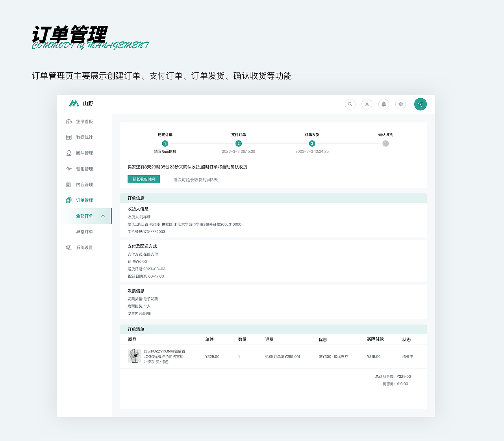
Task: Open 营销管理 menu item
Action: 85,169
